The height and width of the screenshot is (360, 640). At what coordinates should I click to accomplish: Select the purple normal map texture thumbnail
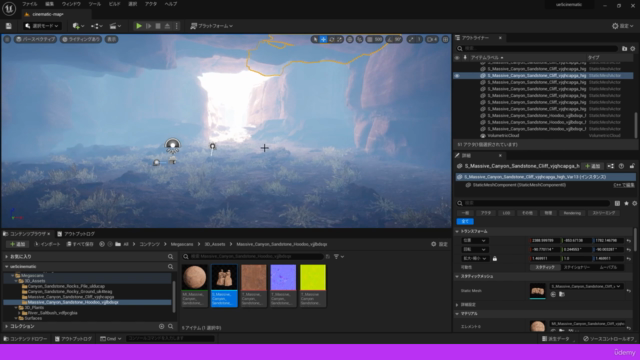tap(283, 278)
